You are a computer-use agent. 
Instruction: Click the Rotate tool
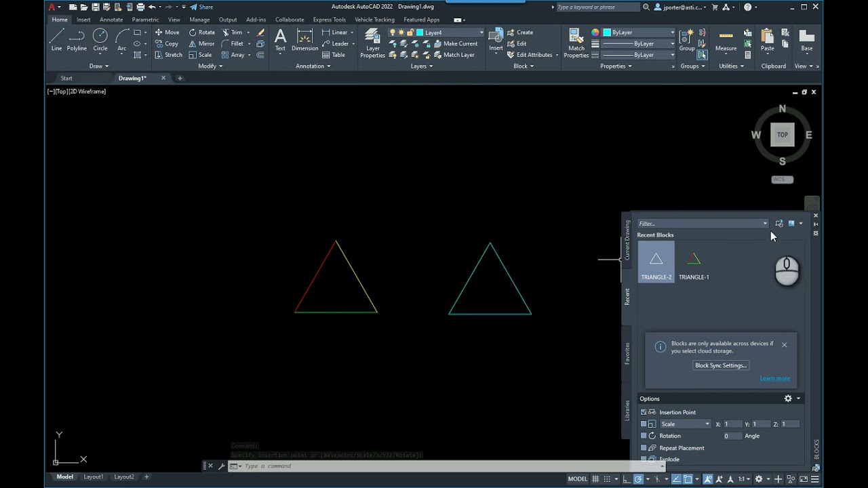(x=201, y=32)
